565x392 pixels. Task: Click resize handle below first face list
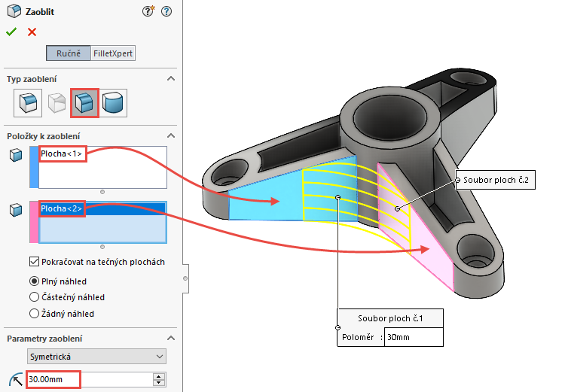102,192
